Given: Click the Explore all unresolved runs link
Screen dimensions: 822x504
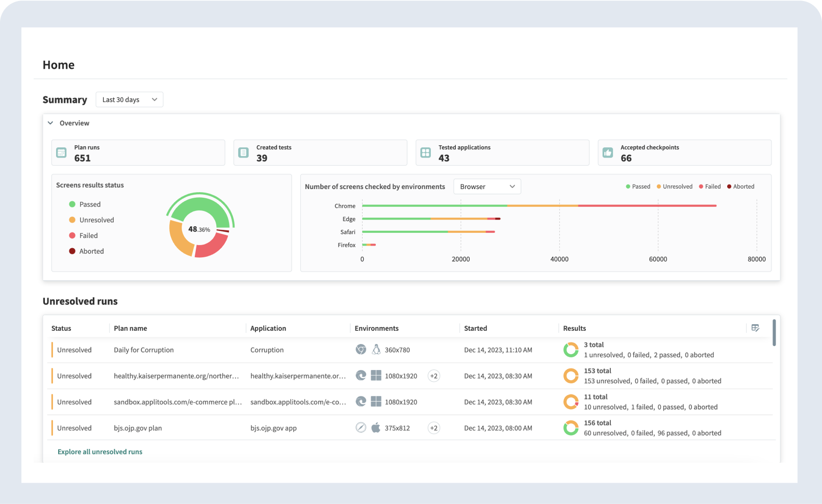Looking at the screenshot, I should coord(100,452).
